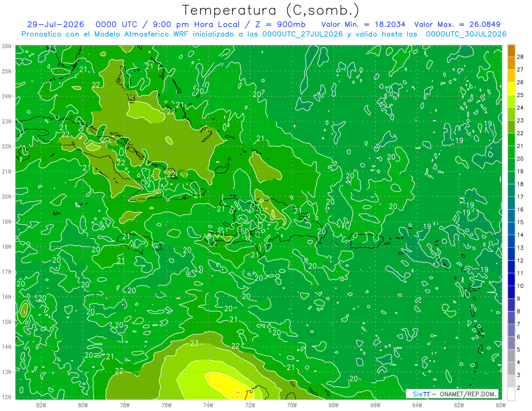Click the '64W' longitude axis label
The image size is (532, 411).
[x=417, y=405]
